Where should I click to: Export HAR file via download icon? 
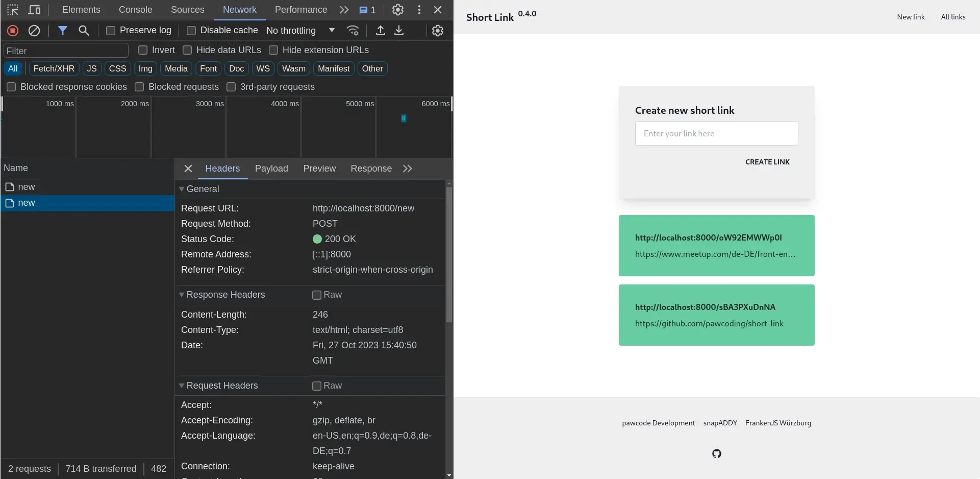tap(399, 31)
